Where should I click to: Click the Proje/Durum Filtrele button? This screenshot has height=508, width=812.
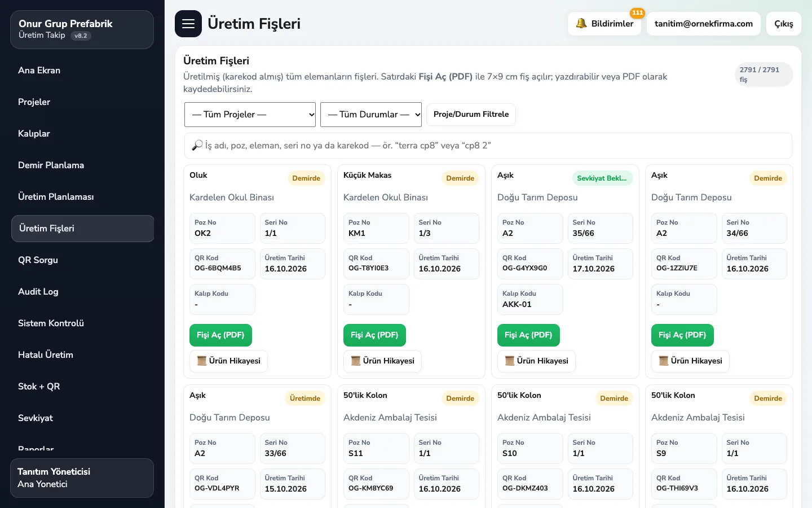click(471, 114)
